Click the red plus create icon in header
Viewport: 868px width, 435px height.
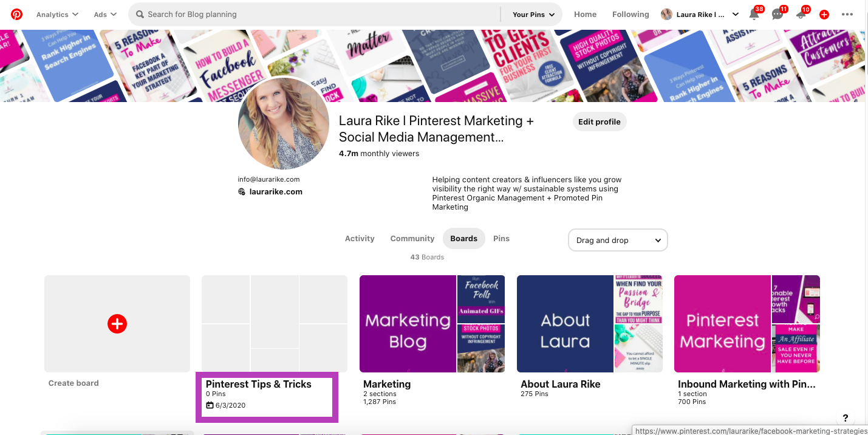[x=824, y=15]
